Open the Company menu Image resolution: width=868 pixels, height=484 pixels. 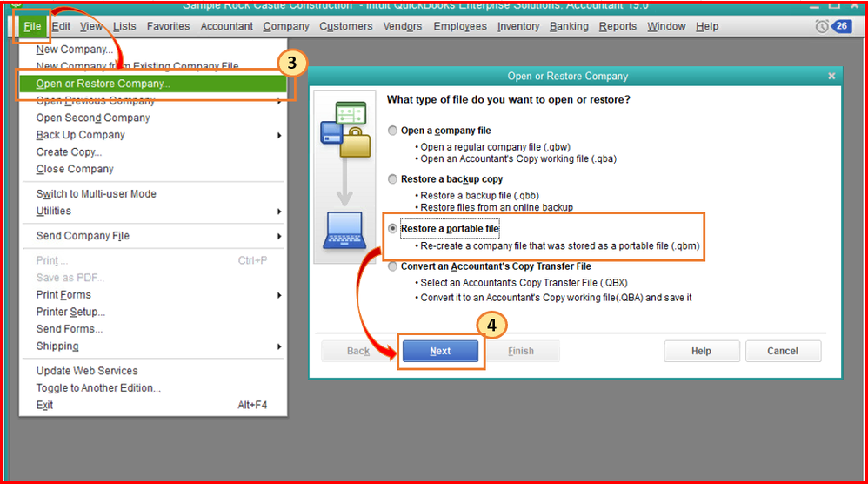[x=286, y=27]
